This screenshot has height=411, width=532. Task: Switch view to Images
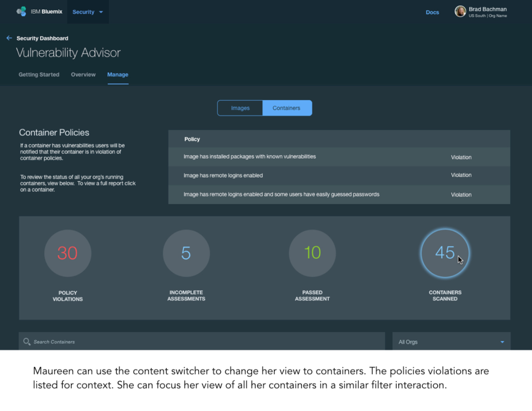(x=240, y=108)
